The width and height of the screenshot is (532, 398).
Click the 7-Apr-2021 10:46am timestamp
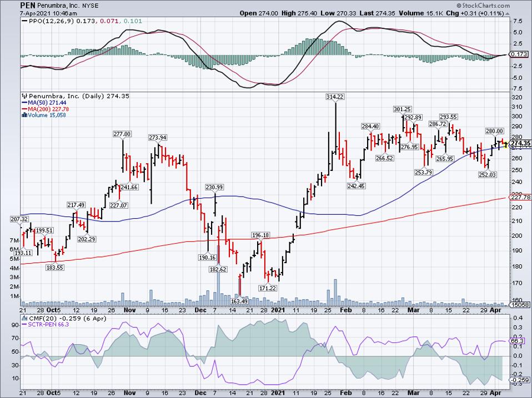point(48,13)
